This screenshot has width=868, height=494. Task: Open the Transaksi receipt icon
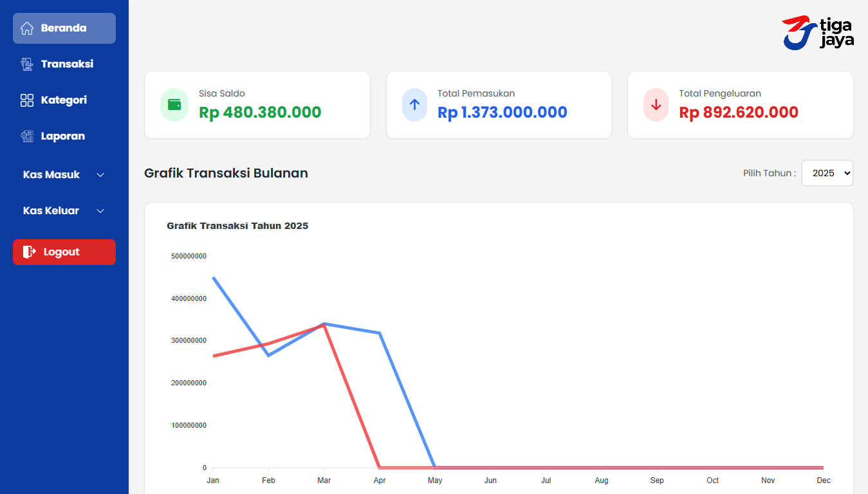(x=27, y=64)
